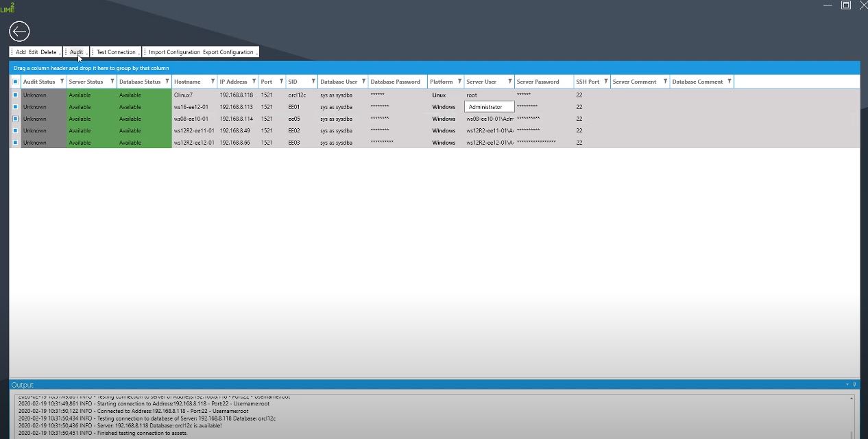Open the Platform column filter
Viewport: 868px width, 439px height.
pos(459,82)
